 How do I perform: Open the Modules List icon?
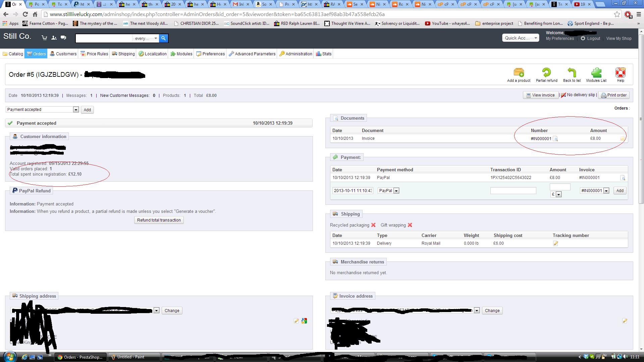tap(596, 72)
